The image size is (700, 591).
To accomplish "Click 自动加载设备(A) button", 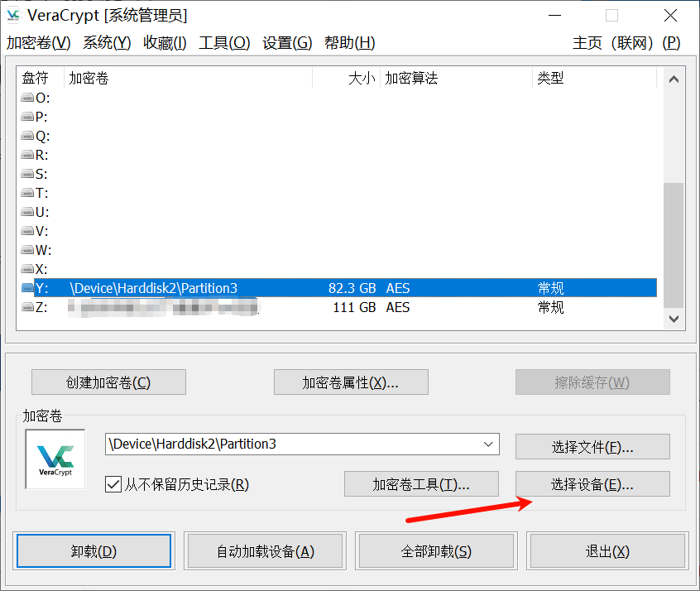I will [265, 551].
